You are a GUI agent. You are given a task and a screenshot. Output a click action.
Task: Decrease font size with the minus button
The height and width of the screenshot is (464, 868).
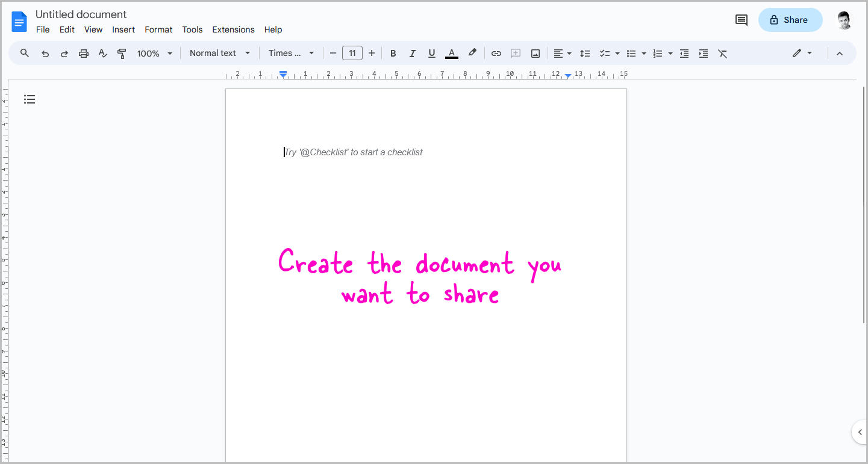click(x=333, y=54)
